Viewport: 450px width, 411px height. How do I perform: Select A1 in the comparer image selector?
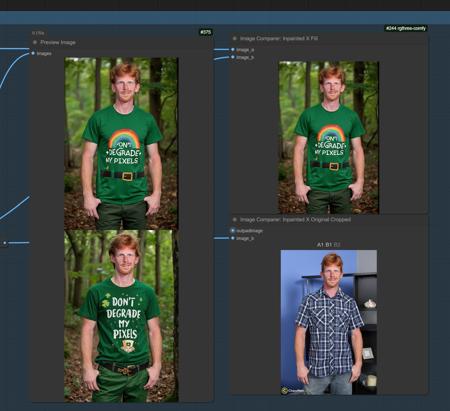[x=320, y=245]
